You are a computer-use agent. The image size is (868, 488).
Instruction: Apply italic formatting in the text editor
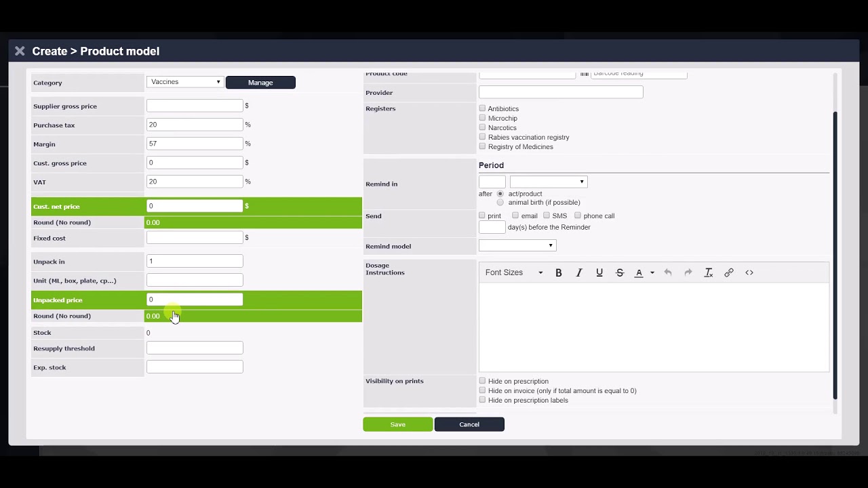578,272
